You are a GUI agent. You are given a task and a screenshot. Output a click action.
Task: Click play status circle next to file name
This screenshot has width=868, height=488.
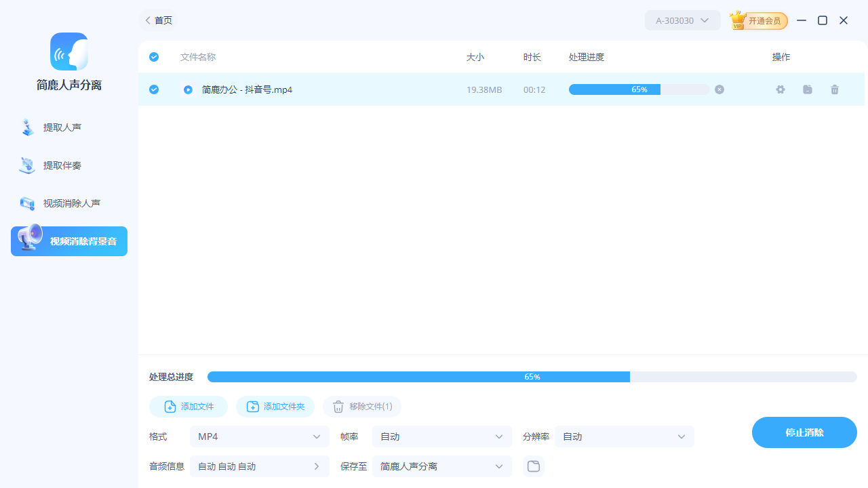[188, 89]
